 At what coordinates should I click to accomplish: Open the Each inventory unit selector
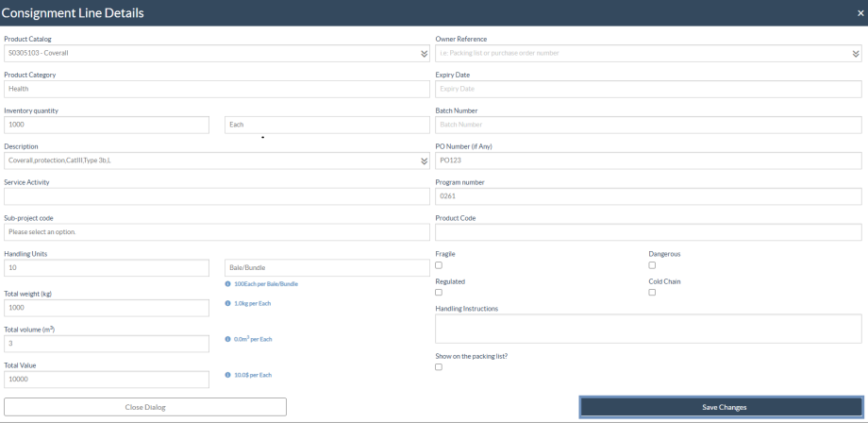tap(327, 125)
